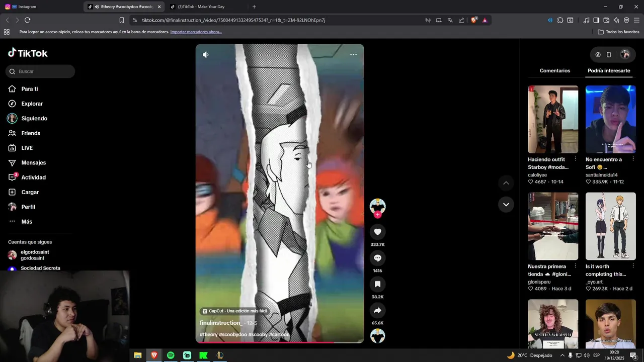
Task: Click the CapCut Una edición más fácil tag
Action: (x=234, y=311)
